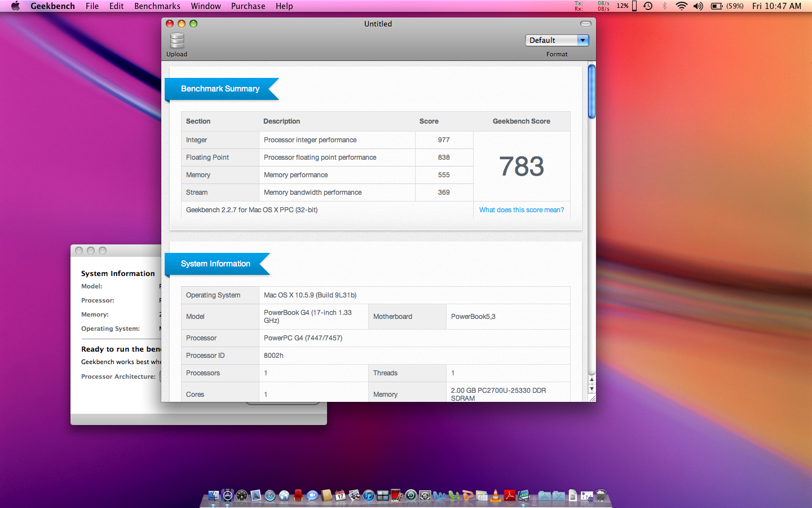Open the 'What does this score mean?' link
Viewport: 812px width, 508px height.
pos(522,210)
